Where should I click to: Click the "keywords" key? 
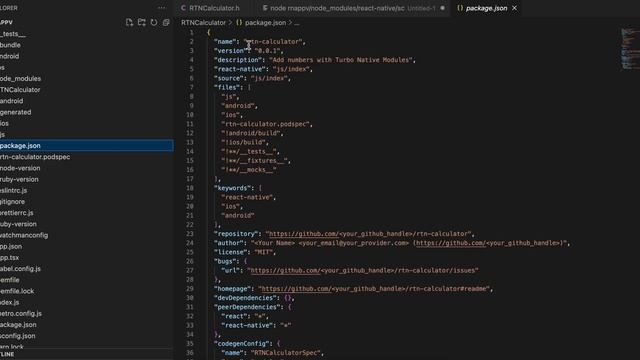tap(231, 188)
